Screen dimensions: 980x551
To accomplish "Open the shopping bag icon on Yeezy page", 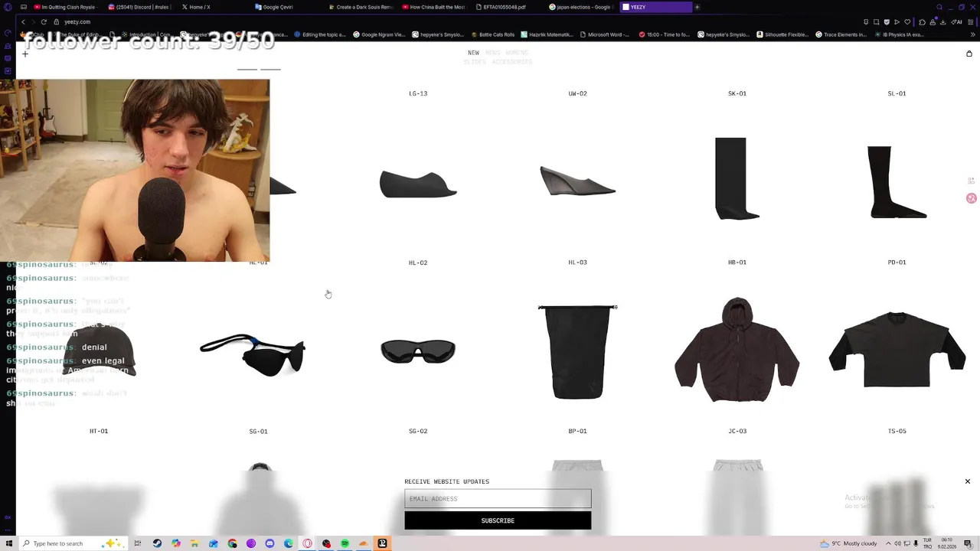I will coord(969,54).
